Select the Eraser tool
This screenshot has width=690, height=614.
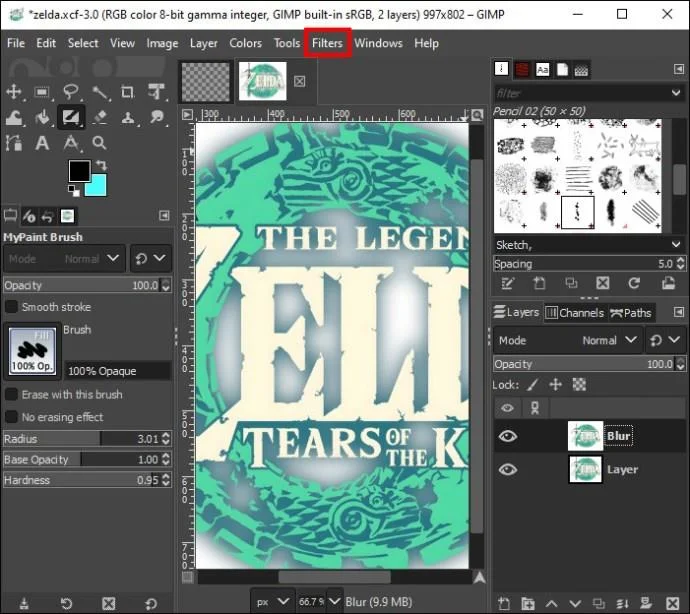pyautogui.click(x=100, y=118)
